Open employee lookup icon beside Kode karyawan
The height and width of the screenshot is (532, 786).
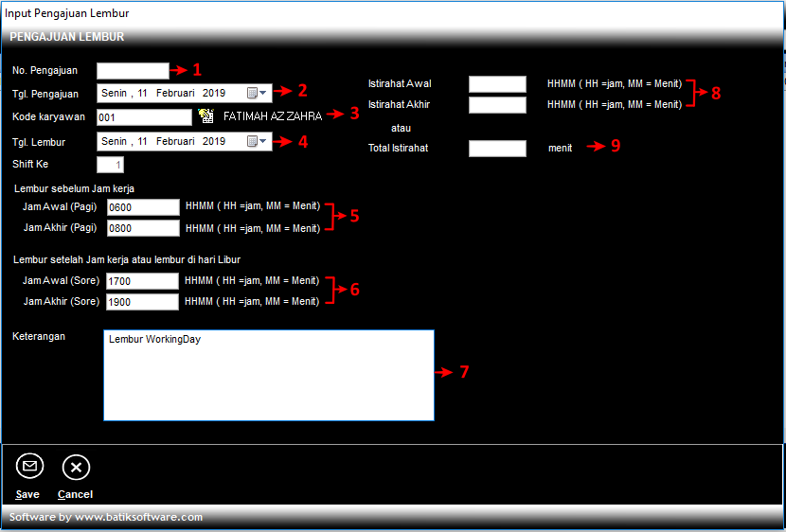click(206, 116)
